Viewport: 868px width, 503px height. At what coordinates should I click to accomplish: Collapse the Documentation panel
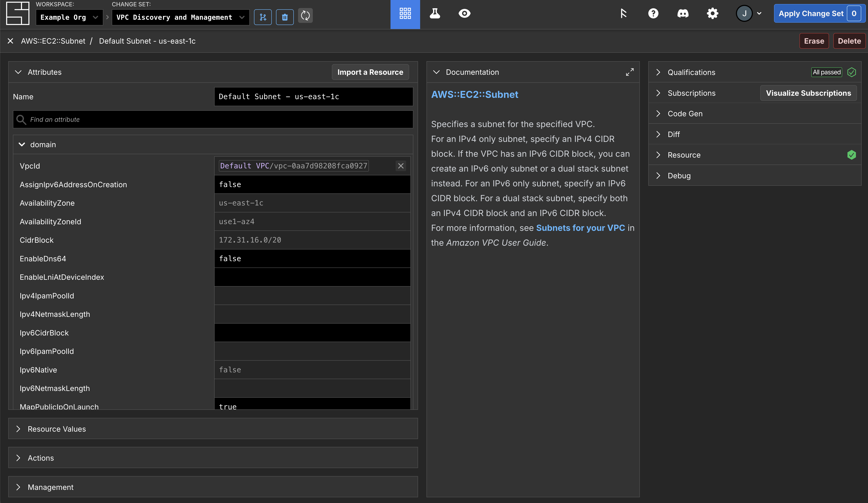436,72
